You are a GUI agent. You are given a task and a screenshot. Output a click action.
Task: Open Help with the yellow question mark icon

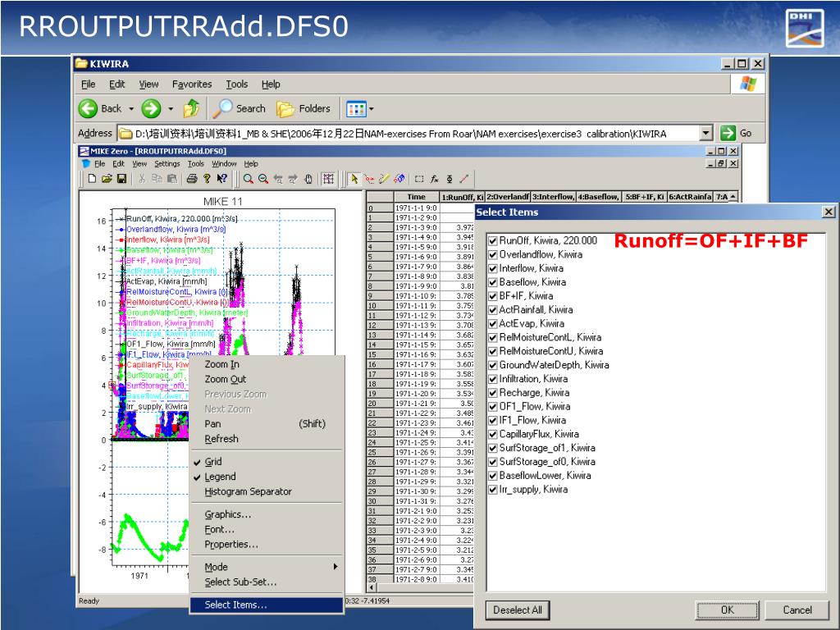(x=207, y=179)
